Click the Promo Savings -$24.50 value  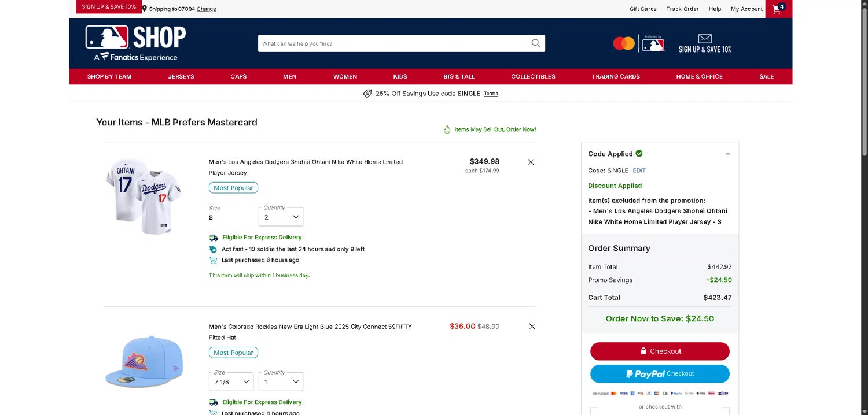point(719,280)
